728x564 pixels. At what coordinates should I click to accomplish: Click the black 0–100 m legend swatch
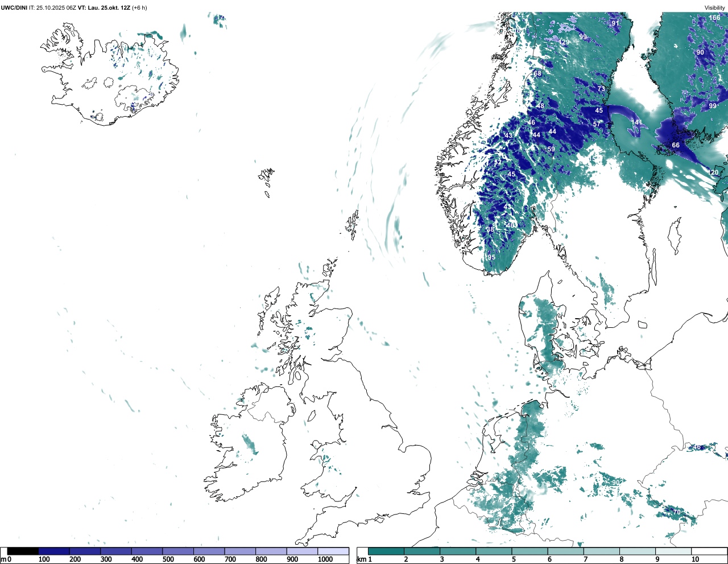(x=23, y=551)
